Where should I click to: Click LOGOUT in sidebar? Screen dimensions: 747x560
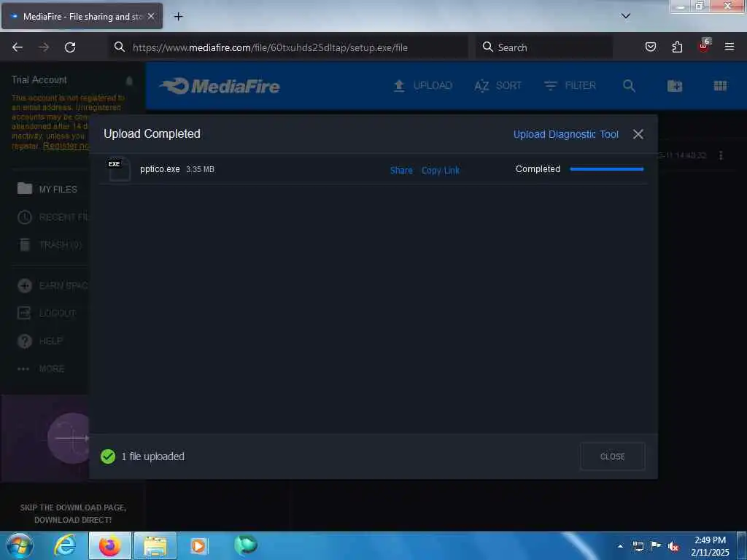(47, 313)
